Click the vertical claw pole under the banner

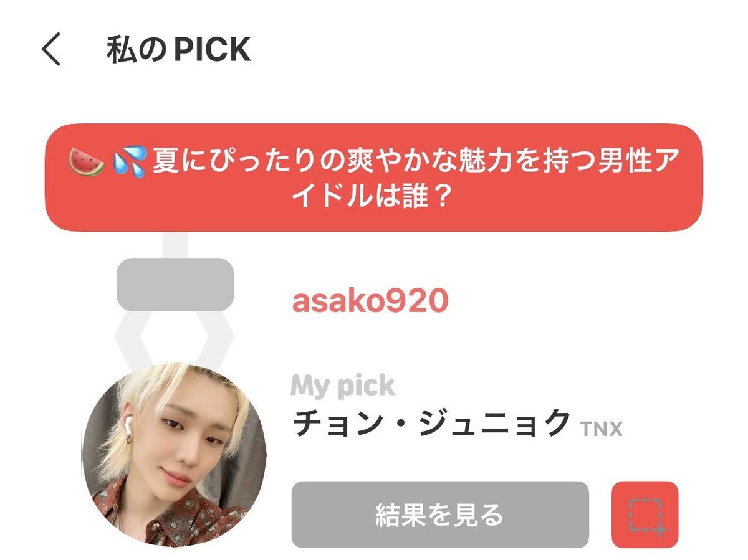click(x=175, y=245)
